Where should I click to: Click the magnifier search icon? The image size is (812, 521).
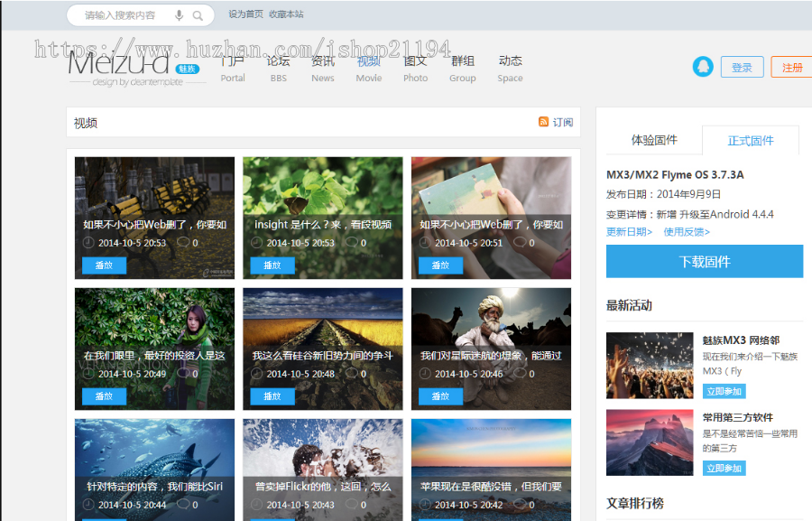pos(198,15)
